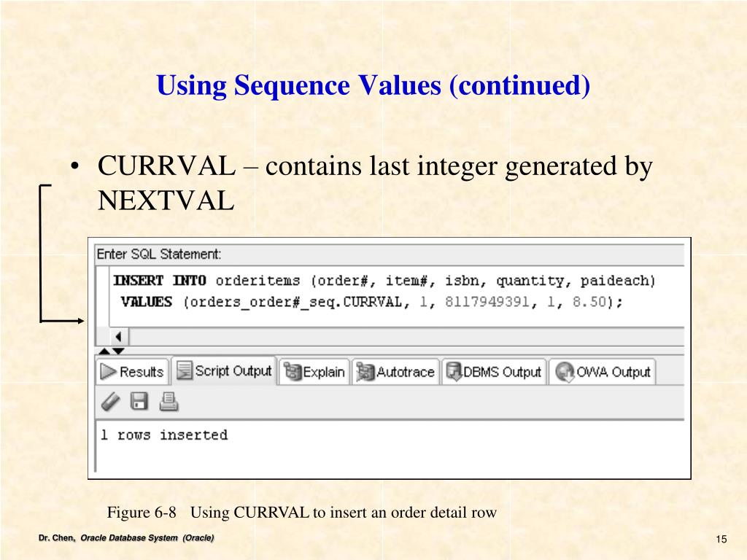Click the ISBN value 8117949391
This screenshot has height=560, width=747.
point(487,302)
